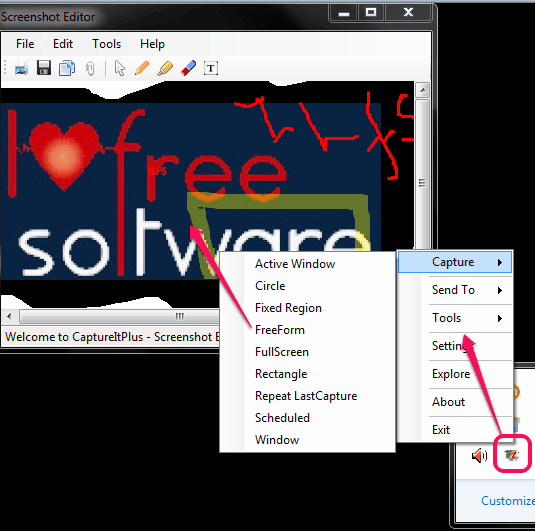Image resolution: width=535 pixels, height=531 pixels.
Task: Click the CaptureItPlus system tray icon
Action: tap(512, 455)
